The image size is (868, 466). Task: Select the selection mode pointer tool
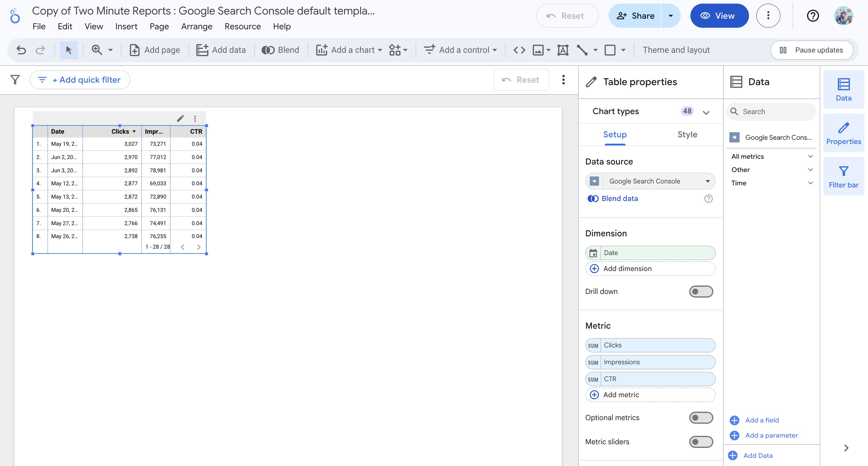point(69,50)
